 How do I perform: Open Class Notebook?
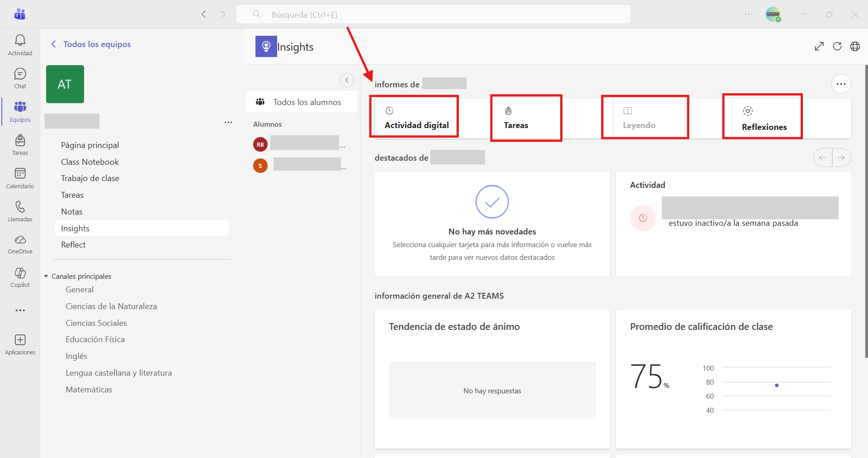point(90,162)
